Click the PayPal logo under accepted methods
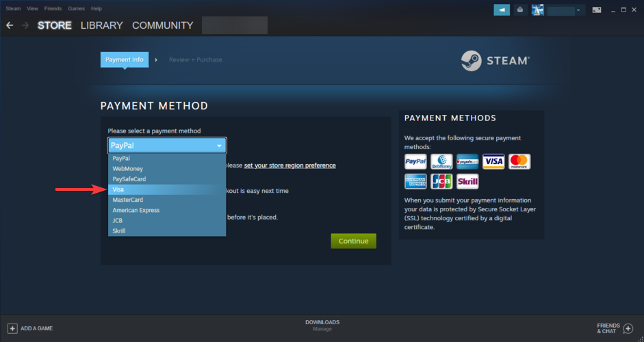The height and width of the screenshot is (342, 644). [x=415, y=161]
